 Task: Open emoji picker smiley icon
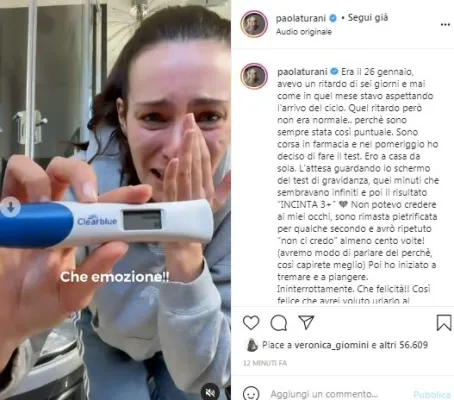[x=251, y=394]
